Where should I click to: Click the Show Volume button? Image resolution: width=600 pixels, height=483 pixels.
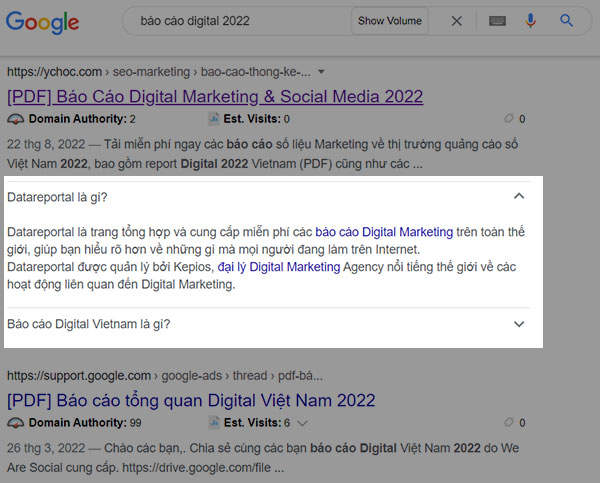click(390, 21)
